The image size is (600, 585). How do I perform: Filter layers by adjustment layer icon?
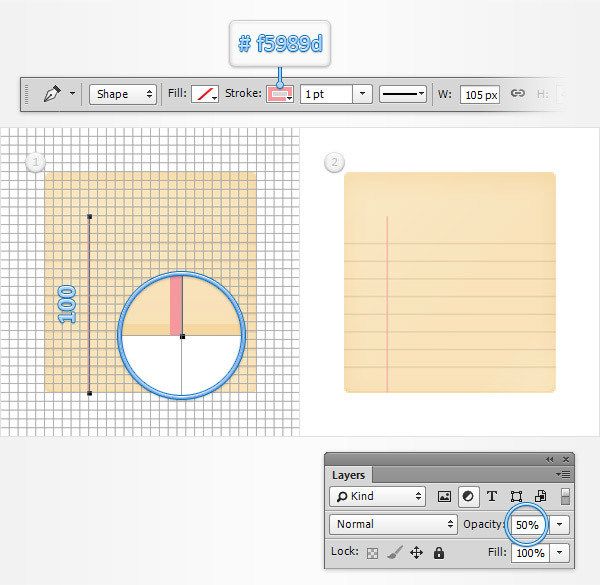tap(468, 496)
